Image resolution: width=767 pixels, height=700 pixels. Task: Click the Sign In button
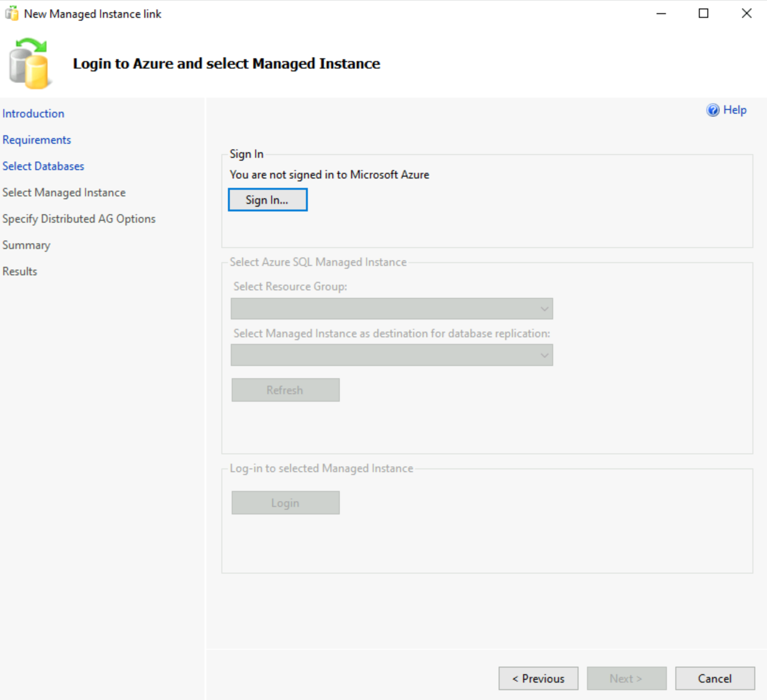(x=267, y=199)
